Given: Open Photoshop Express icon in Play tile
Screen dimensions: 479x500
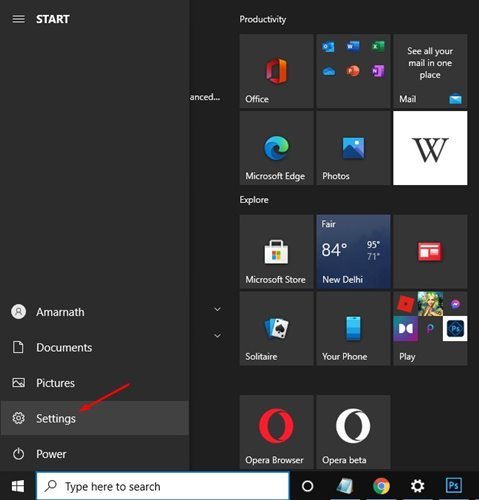Looking at the screenshot, I should point(455,329).
